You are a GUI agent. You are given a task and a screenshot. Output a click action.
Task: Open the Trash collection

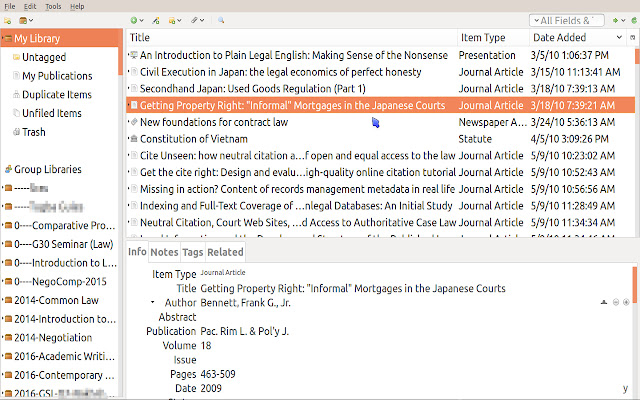33,132
